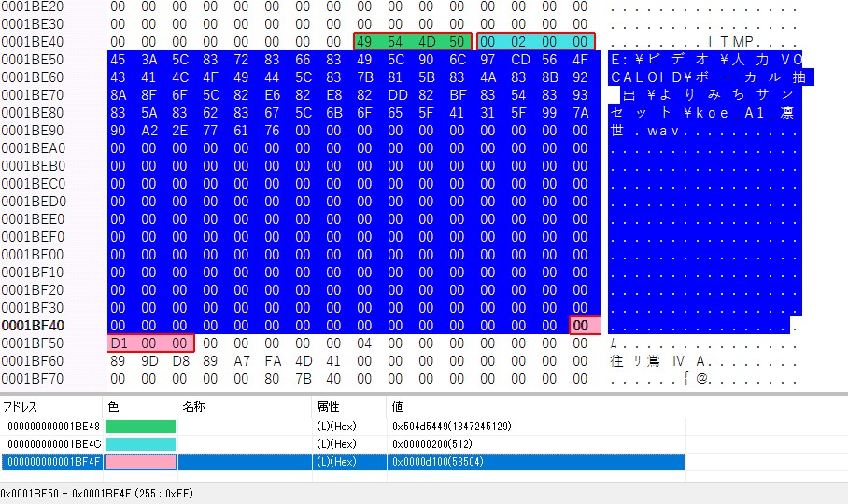The image size is (848, 504).
Task: Click the address label 0001BE50
Action: 33,60
